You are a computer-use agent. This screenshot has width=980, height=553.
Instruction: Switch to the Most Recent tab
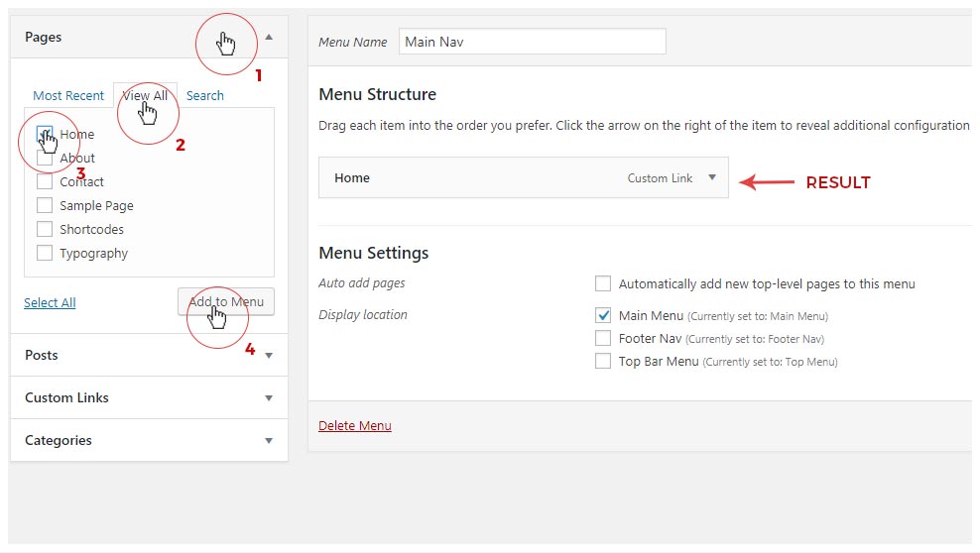(x=68, y=95)
